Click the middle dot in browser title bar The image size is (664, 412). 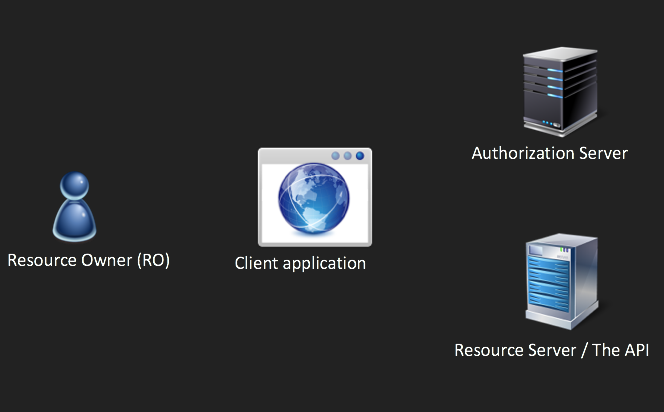[348, 156]
